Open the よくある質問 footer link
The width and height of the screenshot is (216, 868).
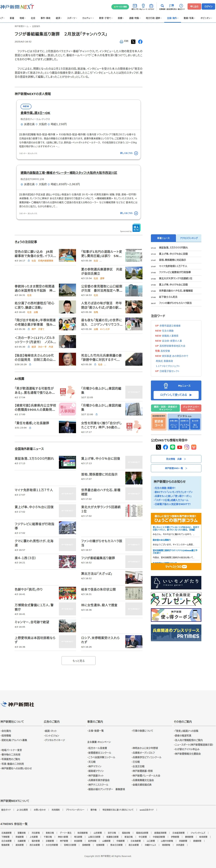22,810
